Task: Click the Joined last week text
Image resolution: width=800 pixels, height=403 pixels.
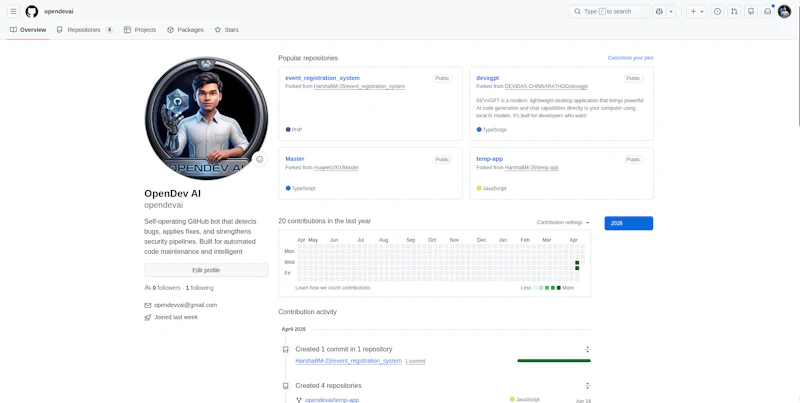Action: point(176,317)
